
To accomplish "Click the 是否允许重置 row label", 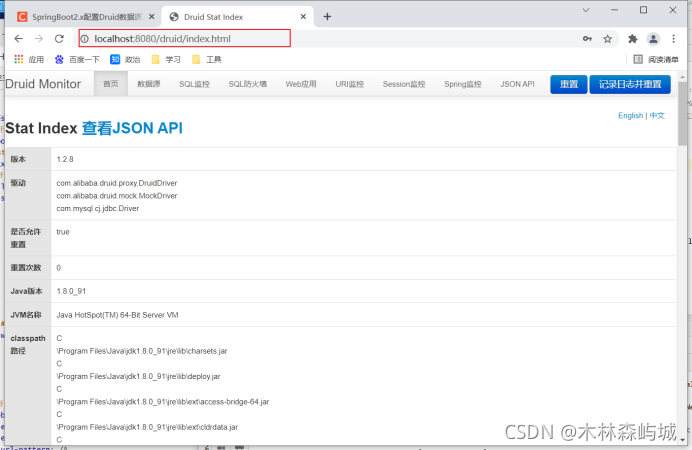I will [x=26, y=238].
